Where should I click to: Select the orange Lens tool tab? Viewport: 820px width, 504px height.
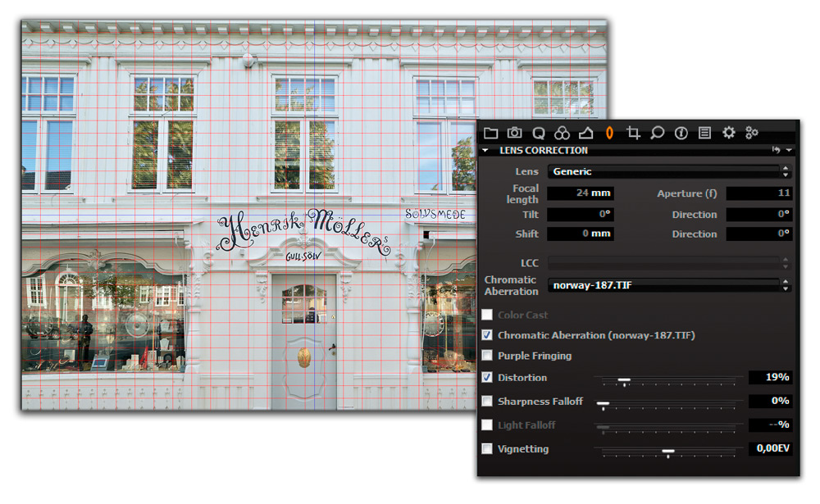[609, 133]
